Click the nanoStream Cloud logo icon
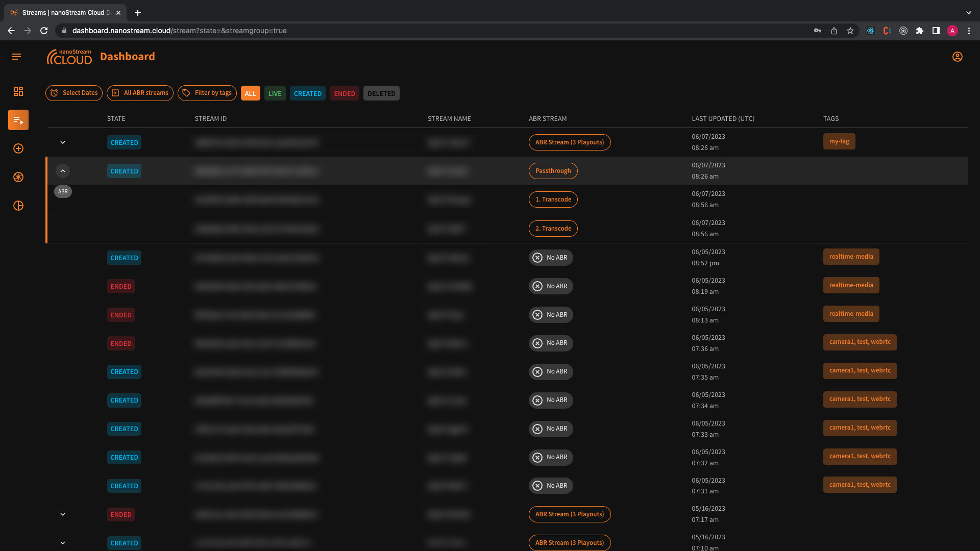Screen dimensions: 980x551 tap(67, 57)
